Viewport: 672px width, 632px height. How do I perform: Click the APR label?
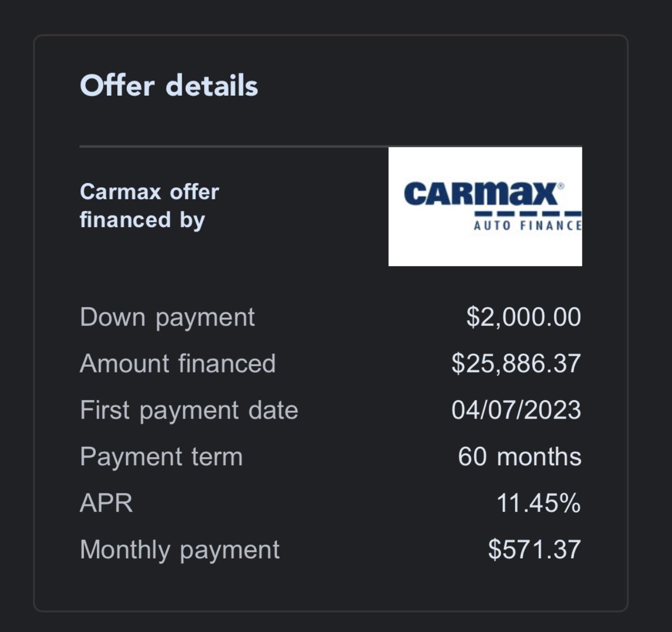point(105,503)
